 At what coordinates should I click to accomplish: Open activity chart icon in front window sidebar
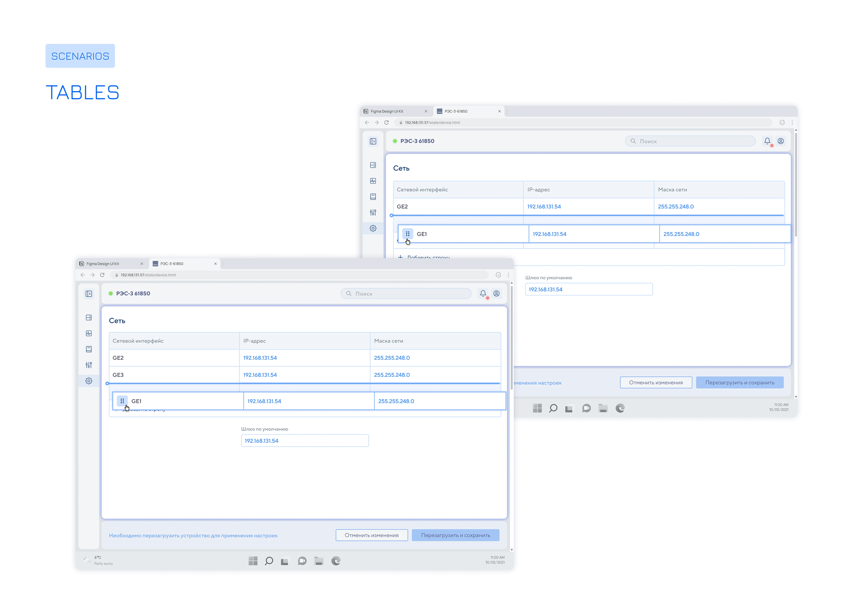click(89, 334)
